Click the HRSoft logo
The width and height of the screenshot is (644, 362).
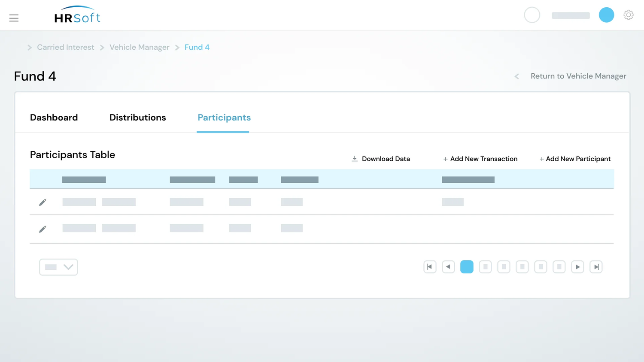click(77, 15)
